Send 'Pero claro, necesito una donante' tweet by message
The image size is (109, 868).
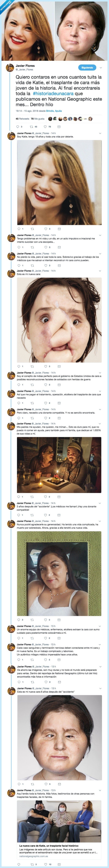click(59, 418)
